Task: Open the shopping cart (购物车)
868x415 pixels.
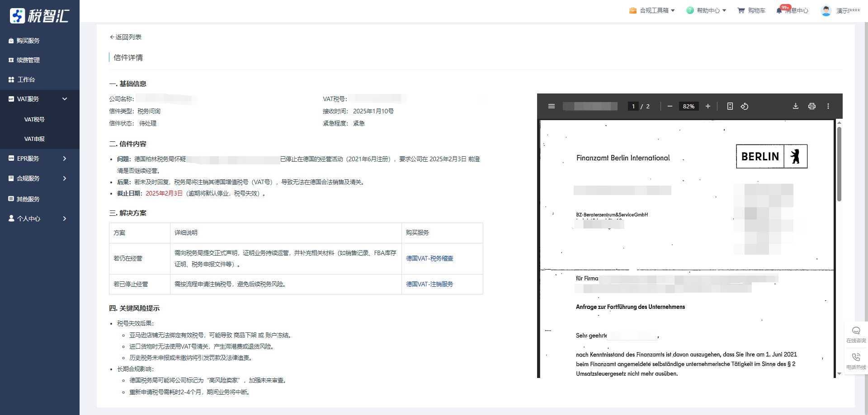Action: [x=751, y=10]
